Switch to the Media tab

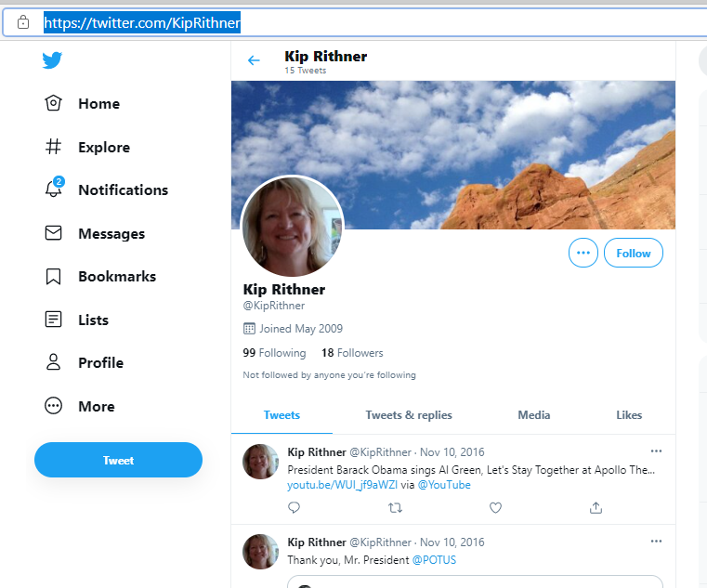click(x=534, y=415)
